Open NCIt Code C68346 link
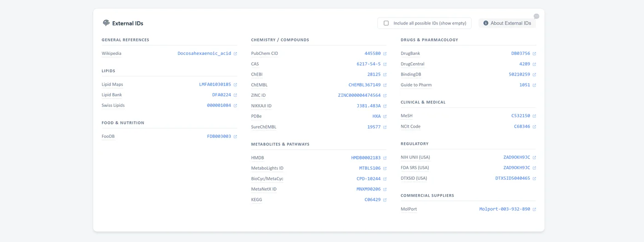644x242 pixels. (522, 126)
